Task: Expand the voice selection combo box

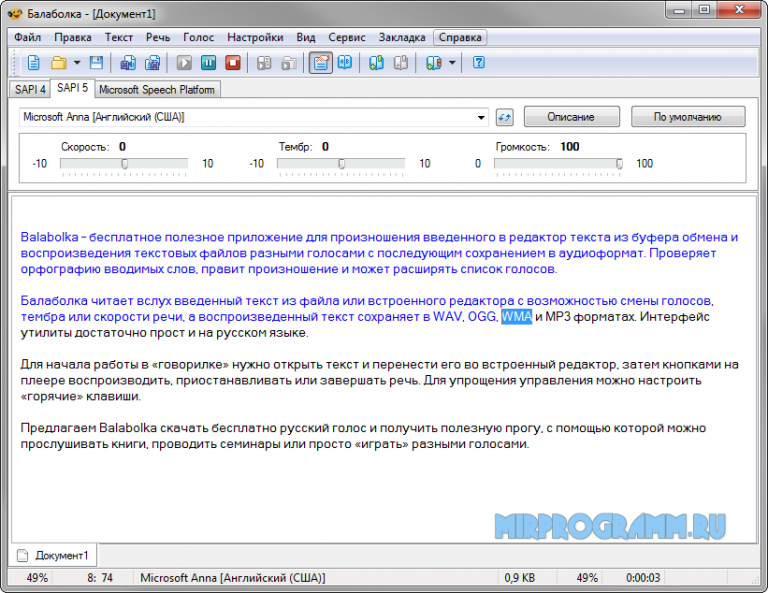Action: 481,117
